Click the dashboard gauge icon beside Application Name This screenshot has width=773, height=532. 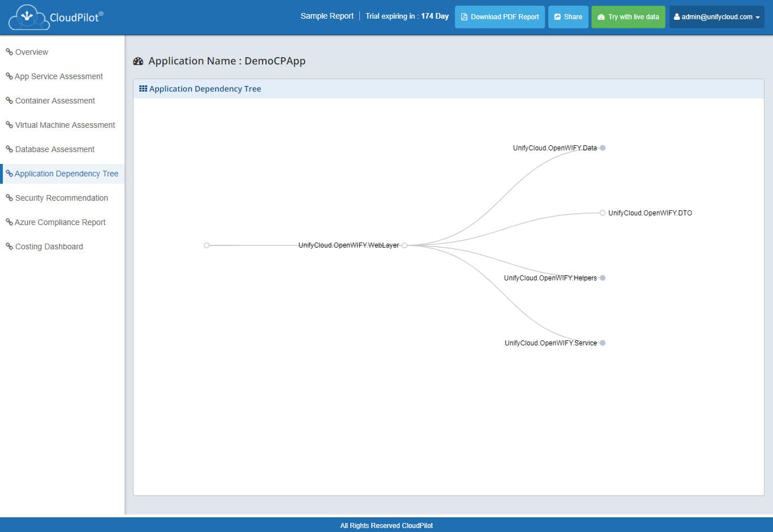pos(138,61)
